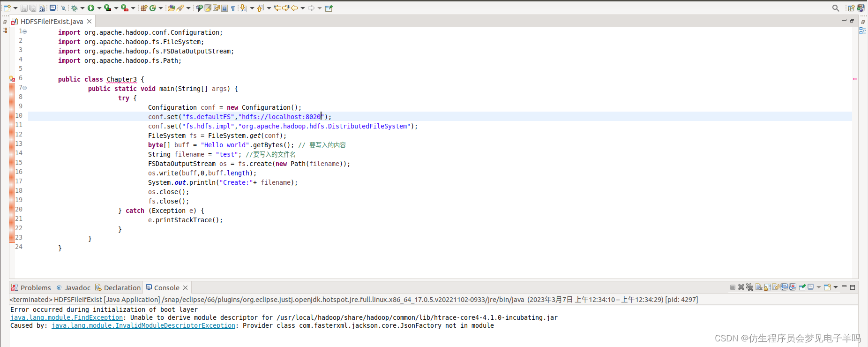
Task: Click the Back navigation arrow
Action: 294,8
